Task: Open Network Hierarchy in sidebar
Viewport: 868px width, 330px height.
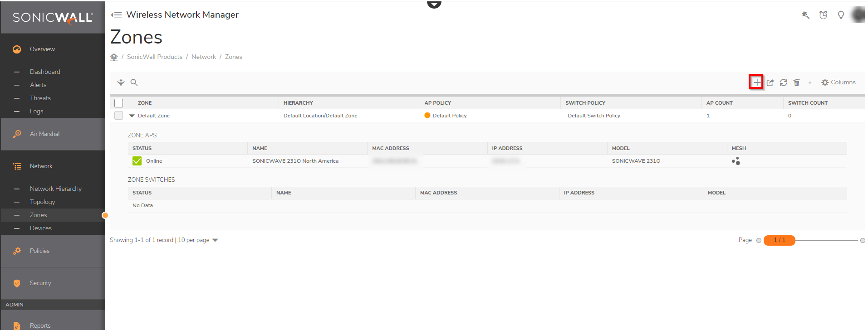Action: pyautogui.click(x=56, y=189)
